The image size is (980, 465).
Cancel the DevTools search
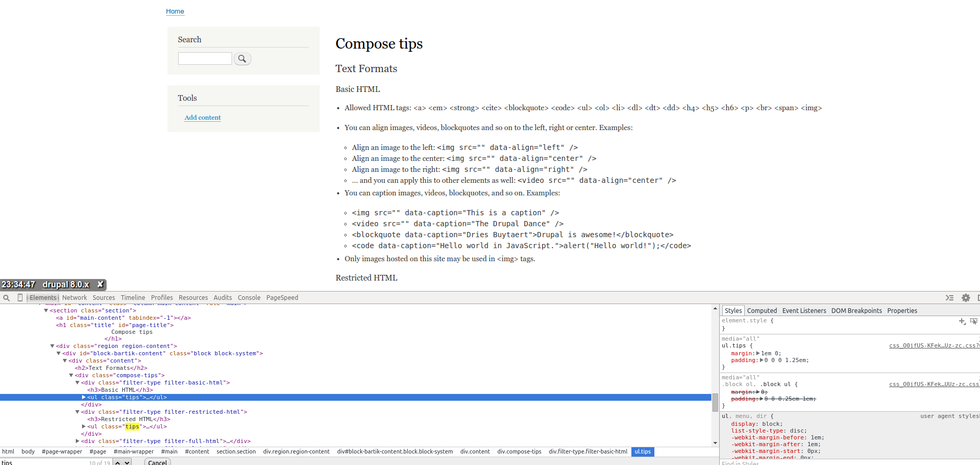pos(157,462)
